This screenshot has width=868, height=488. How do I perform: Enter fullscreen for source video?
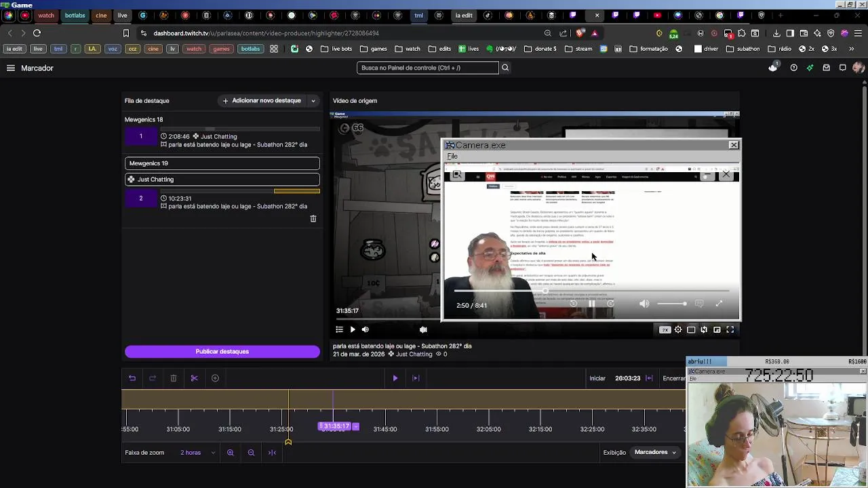[x=730, y=329]
